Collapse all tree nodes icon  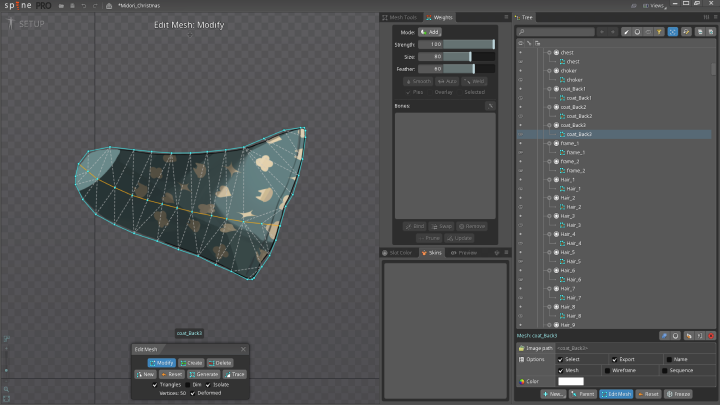(700, 32)
